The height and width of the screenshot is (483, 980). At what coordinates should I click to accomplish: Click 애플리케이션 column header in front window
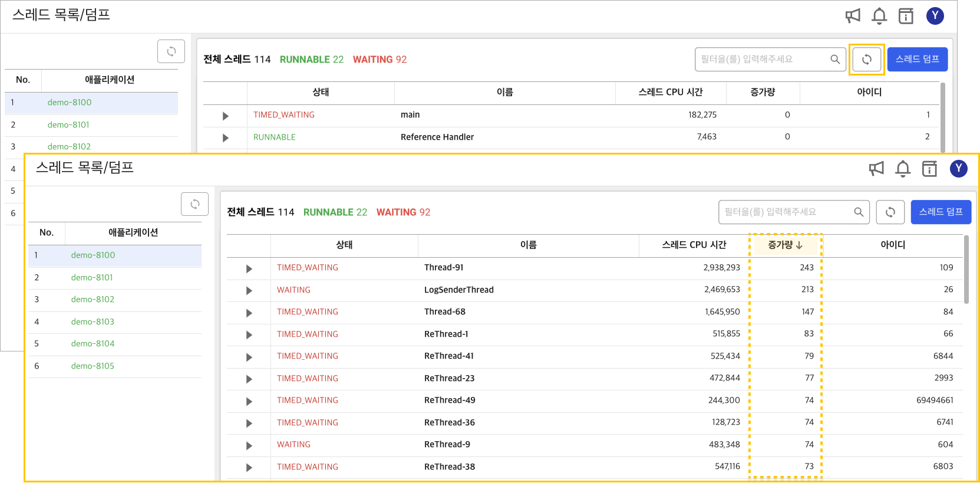tap(133, 233)
